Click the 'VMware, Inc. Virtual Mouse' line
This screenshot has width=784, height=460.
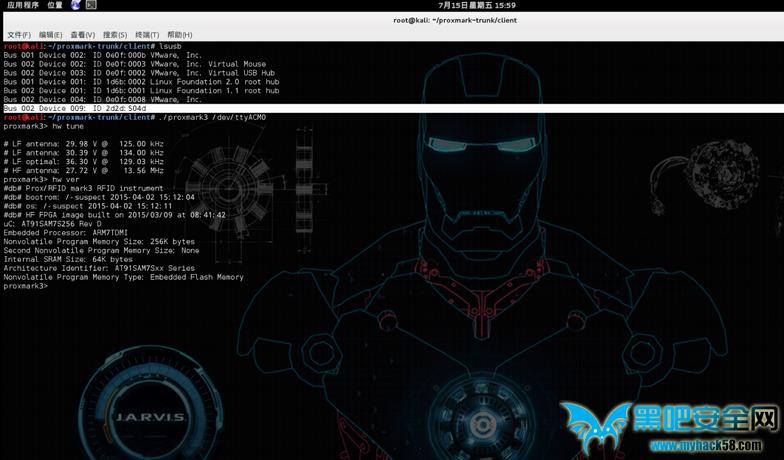tap(134, 64)
